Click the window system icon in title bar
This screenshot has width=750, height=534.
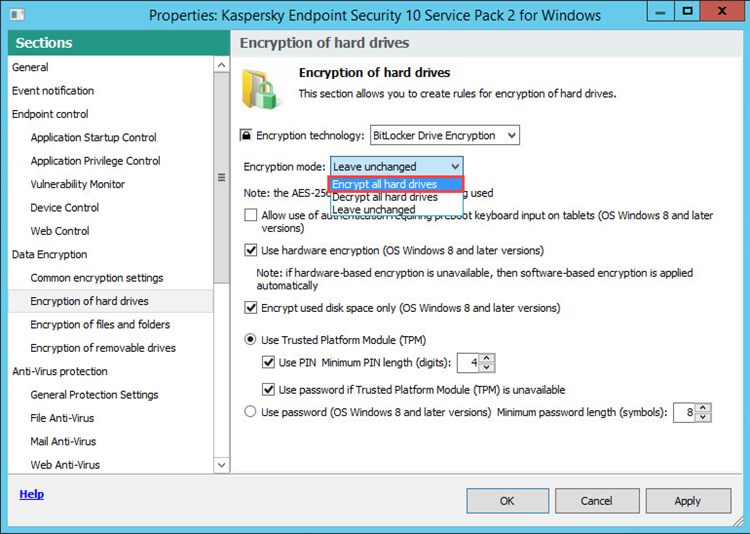(x=16, y=15)
